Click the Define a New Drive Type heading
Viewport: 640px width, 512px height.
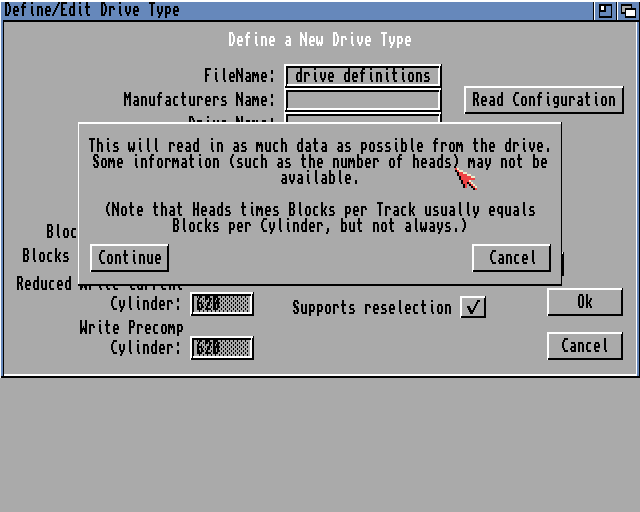pyautogui.click(x=319, y=40)
